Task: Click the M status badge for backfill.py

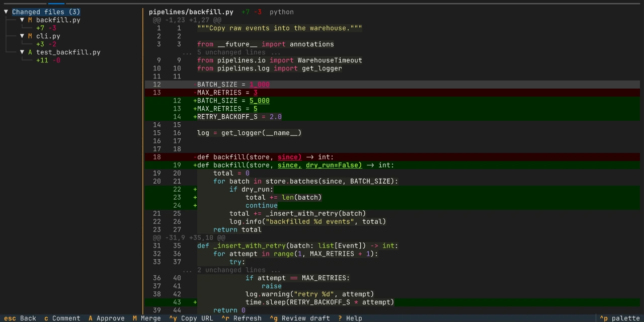Action: pyautogui.click(x=30, y=20)
